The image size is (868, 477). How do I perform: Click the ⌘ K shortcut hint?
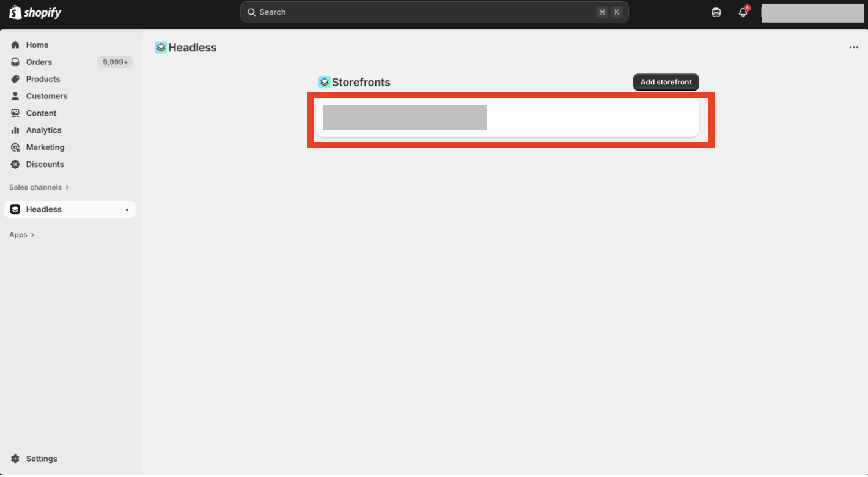(610, 12)
